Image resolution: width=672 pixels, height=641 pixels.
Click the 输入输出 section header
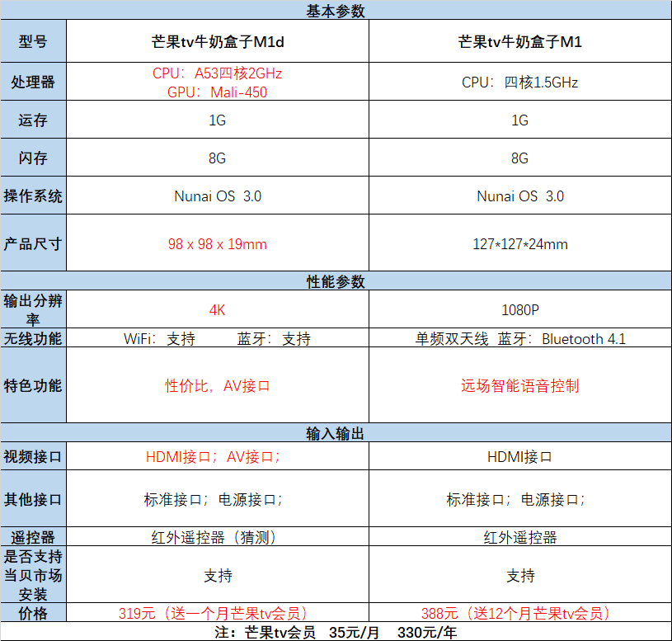336,433
